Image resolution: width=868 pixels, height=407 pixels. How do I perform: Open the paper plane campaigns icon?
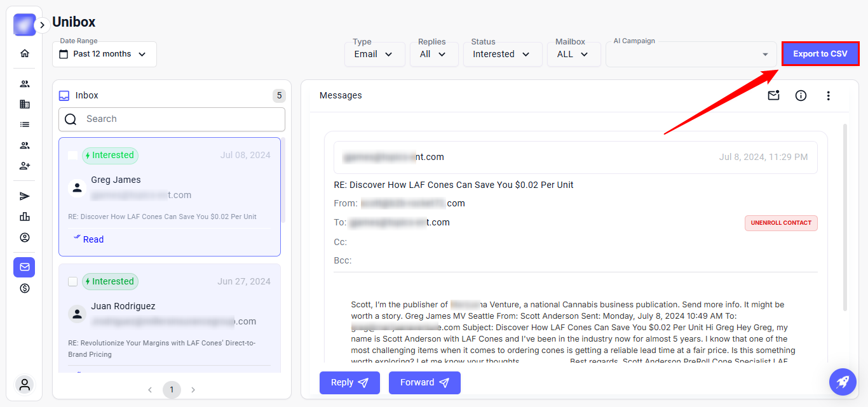click(25, 196)
